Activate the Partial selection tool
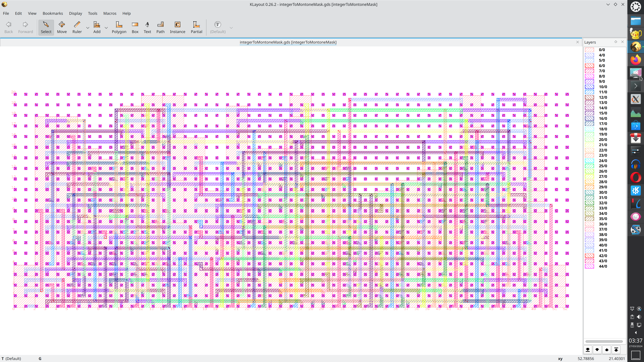644x362 pixels. pyautogui.click(x=196, y=27)
